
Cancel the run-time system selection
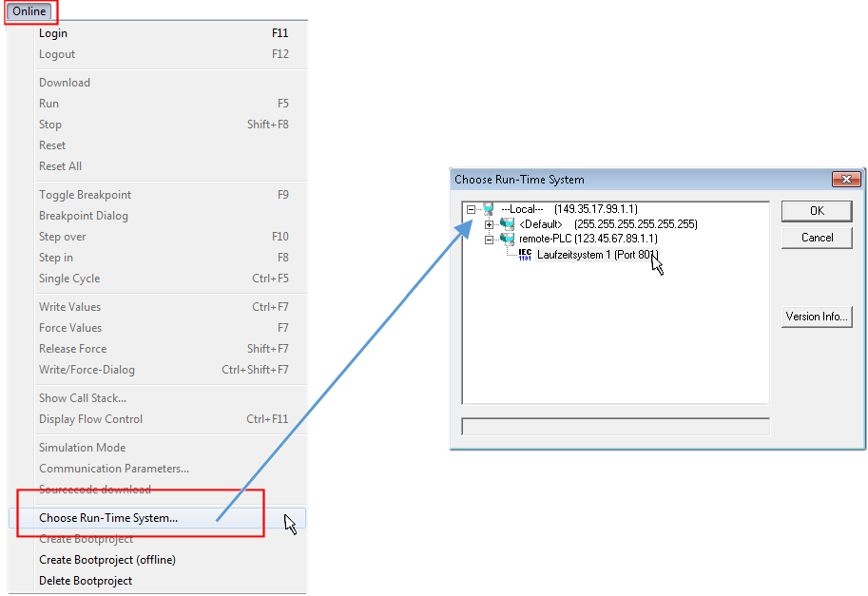click(817, 238)
